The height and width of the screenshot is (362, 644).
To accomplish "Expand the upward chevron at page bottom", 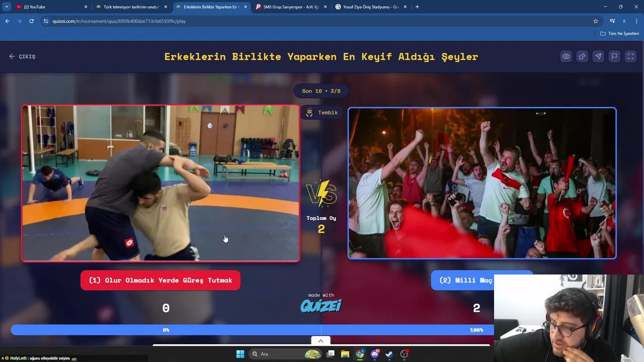I will tap(320, 341).
